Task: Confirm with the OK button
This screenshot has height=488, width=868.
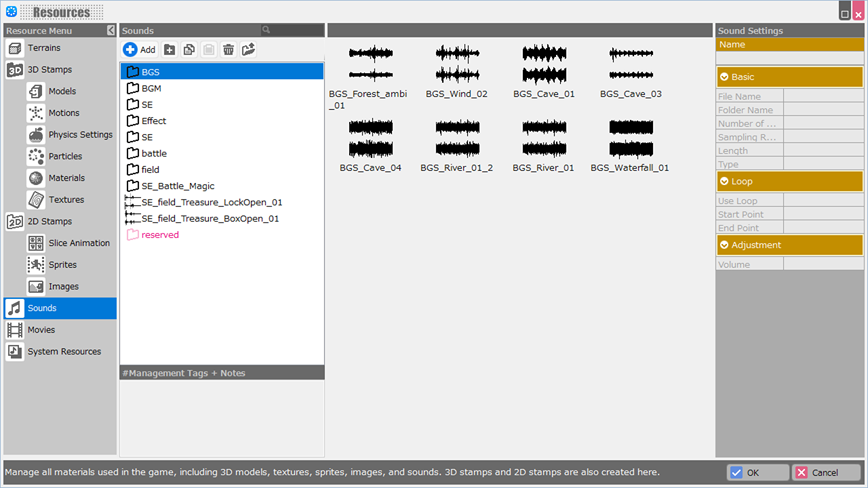Action: pos(757,472)
